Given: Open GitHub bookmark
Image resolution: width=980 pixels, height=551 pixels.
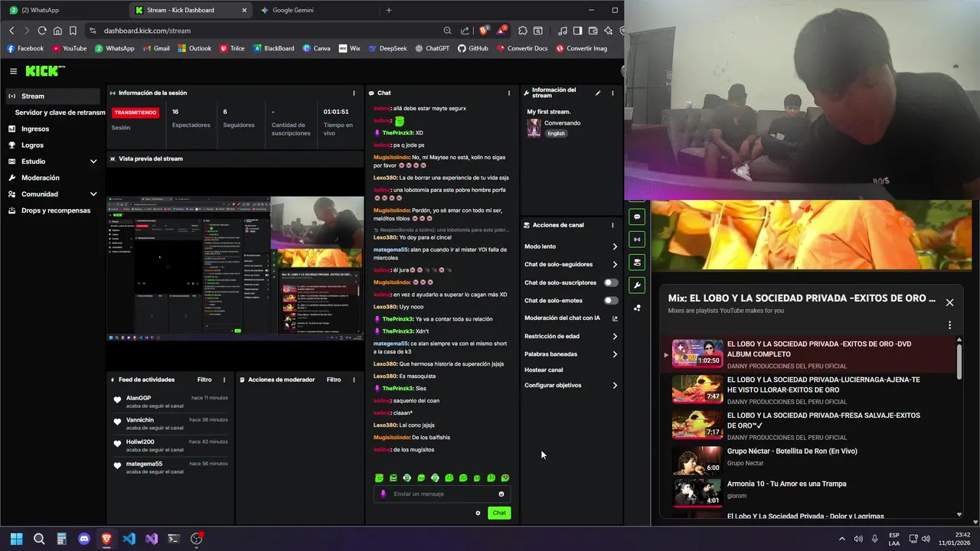Looking at the screenshot, I should tap(473, 48).
